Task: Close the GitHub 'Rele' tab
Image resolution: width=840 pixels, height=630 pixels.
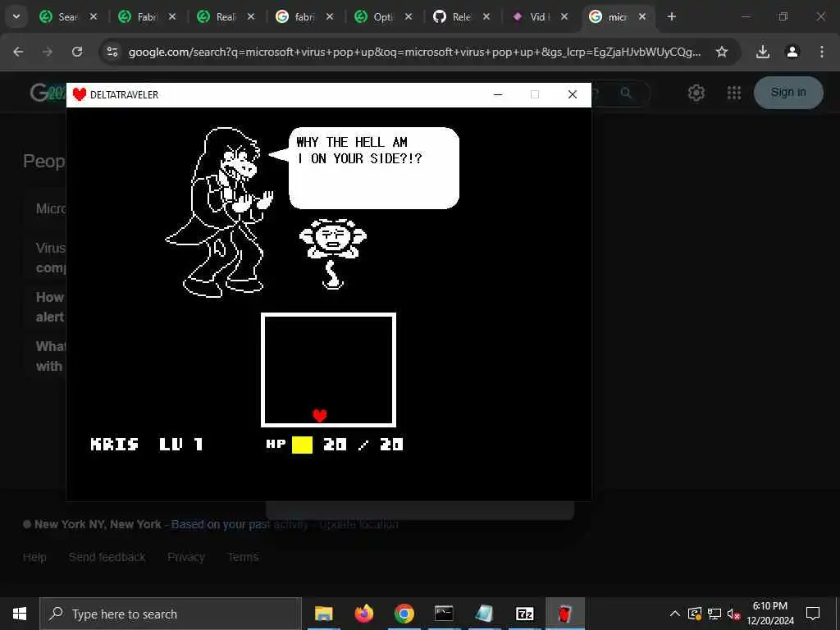Action: [x=486, y=16]
